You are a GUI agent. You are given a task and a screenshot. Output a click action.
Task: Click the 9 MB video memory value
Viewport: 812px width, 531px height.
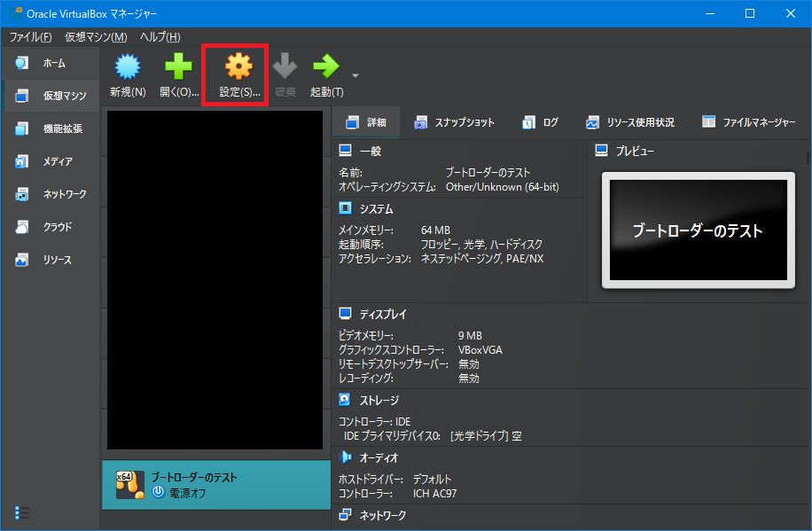click(470, 336)
